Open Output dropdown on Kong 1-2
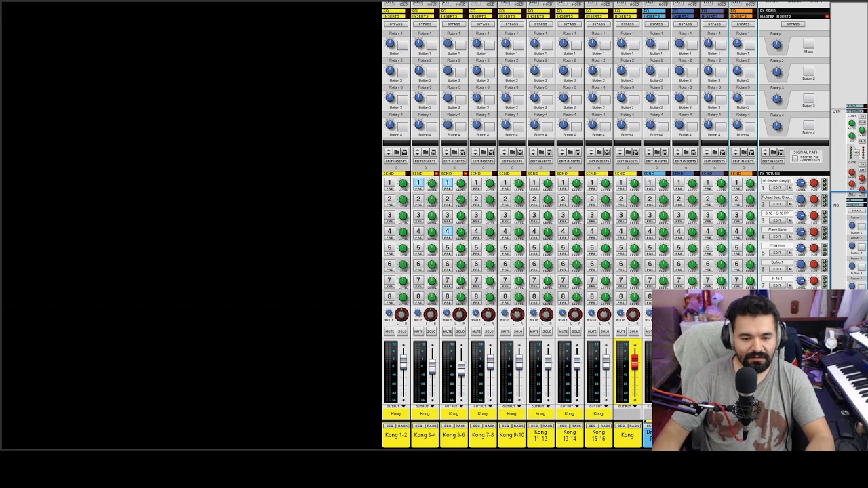Image resolution: width=868 pixels, height=488 pixels. click(x=396, y=407)
